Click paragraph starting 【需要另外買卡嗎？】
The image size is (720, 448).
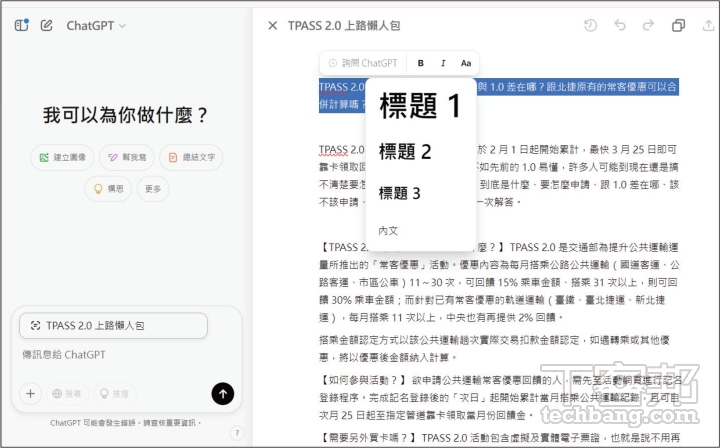point(500,438)
